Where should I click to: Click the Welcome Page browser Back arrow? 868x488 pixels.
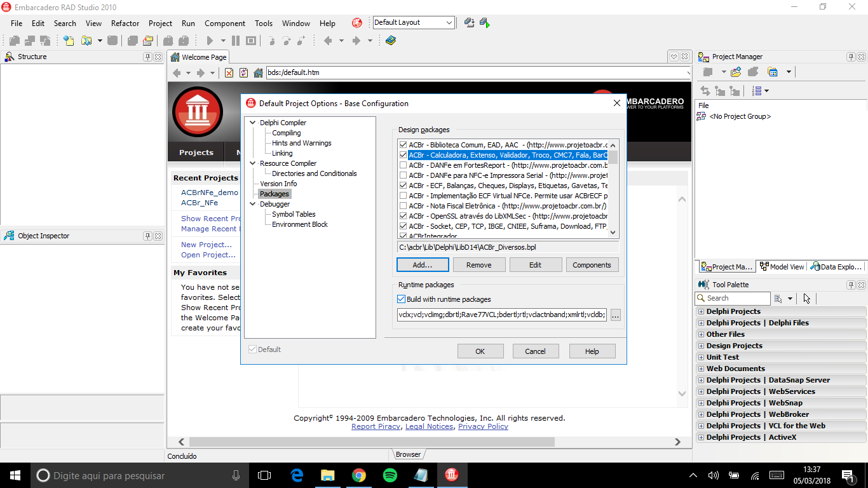[x=177, y=73]
